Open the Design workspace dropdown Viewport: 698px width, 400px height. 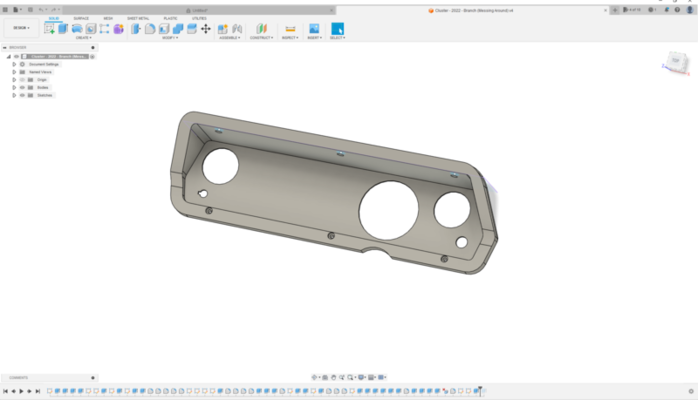pos(20,29)
